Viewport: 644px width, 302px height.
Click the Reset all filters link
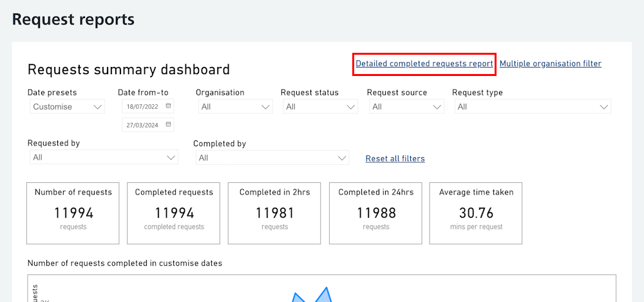(395, 158)
